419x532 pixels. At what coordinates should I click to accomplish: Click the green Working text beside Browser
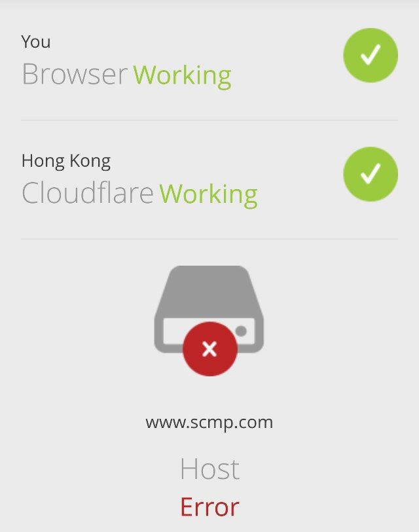tap(183, 76)
